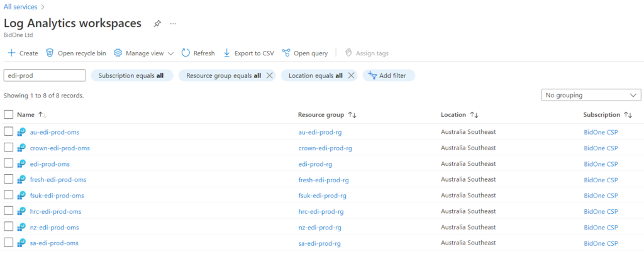Viewport: 644px width, 254px height.
Task: Open the fresh-edi-prod-oms workspace
Action: pos(58,180)
